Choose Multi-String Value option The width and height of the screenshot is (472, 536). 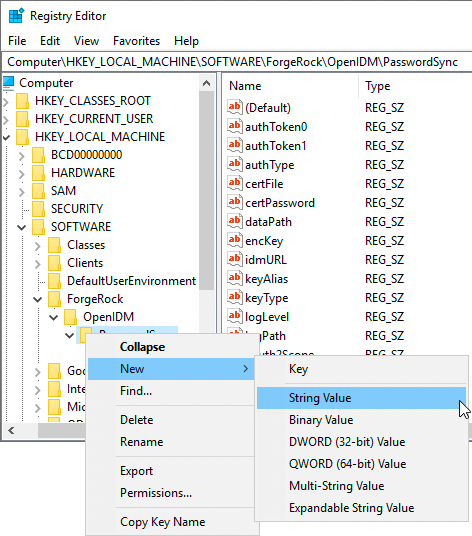coord(361,486)
